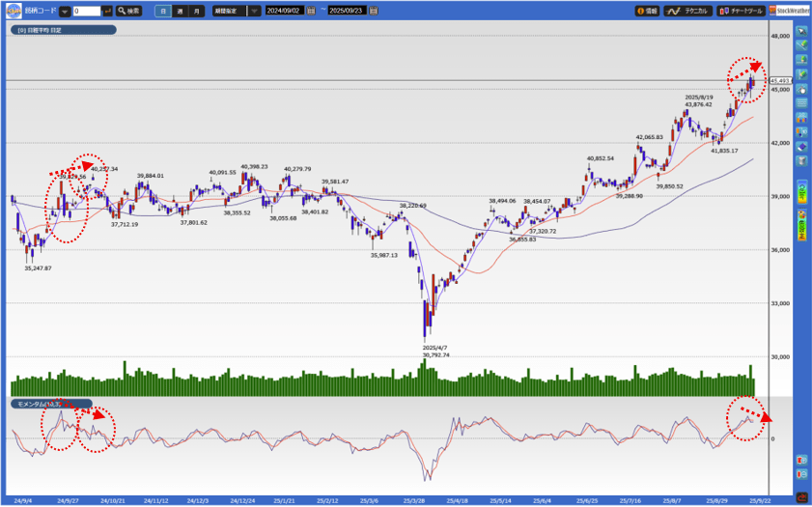Select the [0] 日経平均 日足 chart tab

63,30
